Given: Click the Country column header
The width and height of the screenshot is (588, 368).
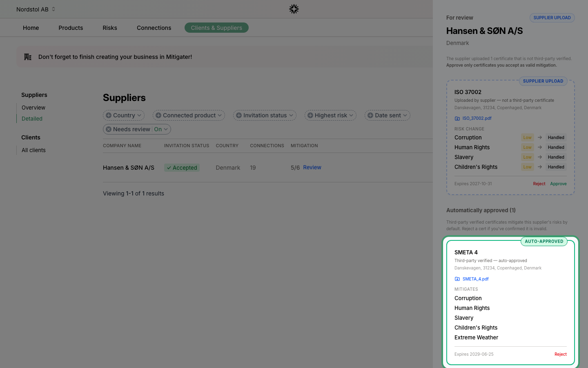Looking at the screenshot, I should pos(227,146).
